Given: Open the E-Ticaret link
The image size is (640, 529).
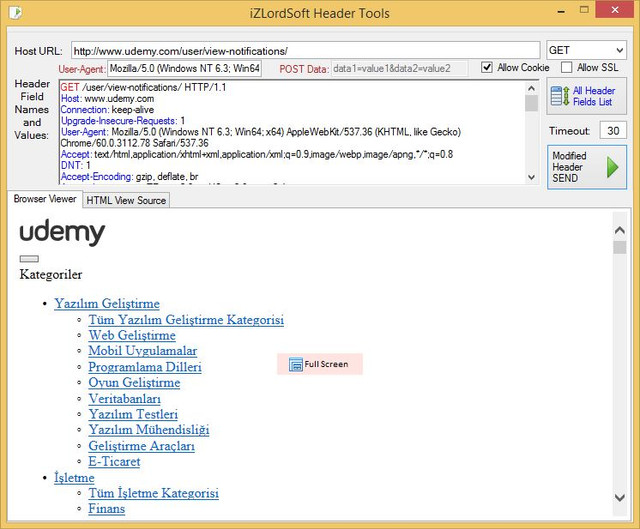Looking at the screenshot, I should pos(114,462).
